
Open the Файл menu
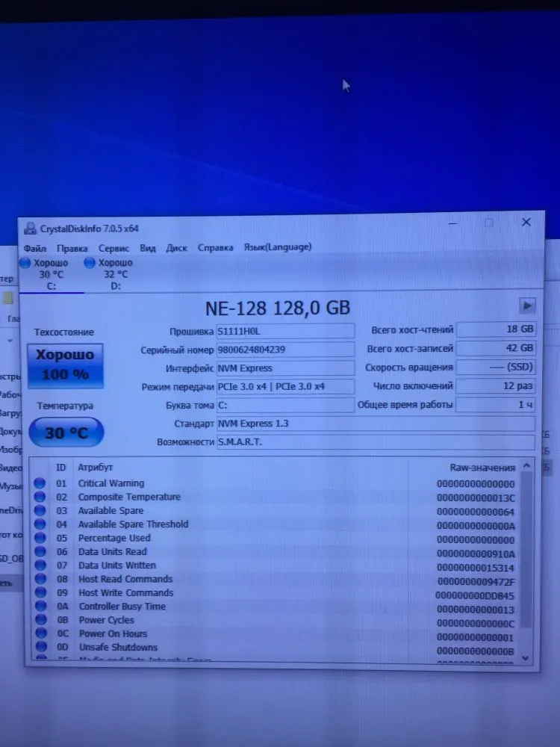pos(35,248)
